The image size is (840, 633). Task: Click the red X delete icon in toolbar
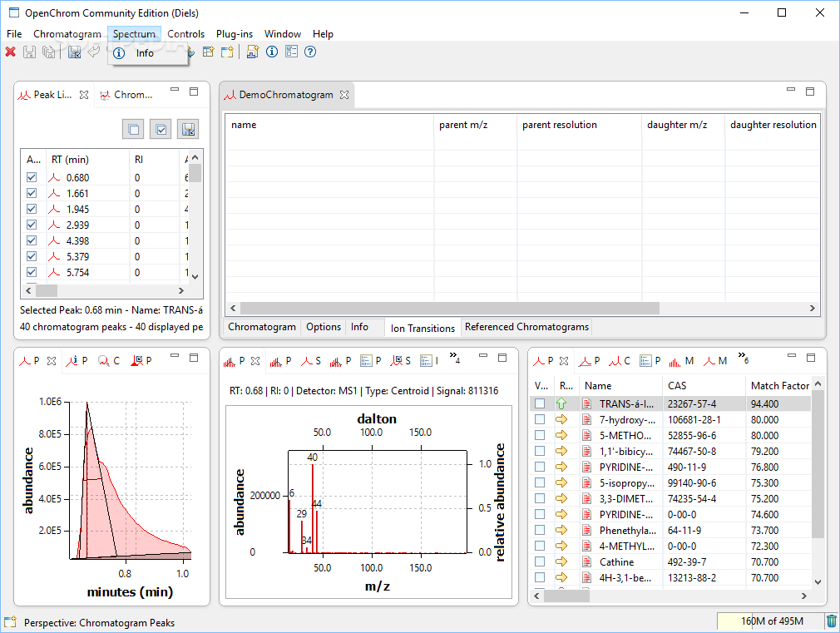pos(10,52)
